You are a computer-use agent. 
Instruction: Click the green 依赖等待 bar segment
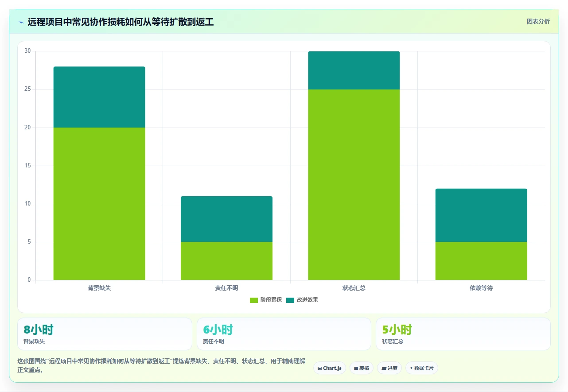coord(481,261)
